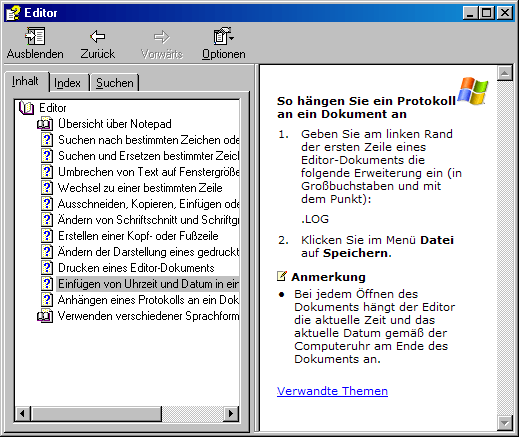Switch to the Index tab
The height and width of the screenshot is (437, 519).
coord(67,83)
